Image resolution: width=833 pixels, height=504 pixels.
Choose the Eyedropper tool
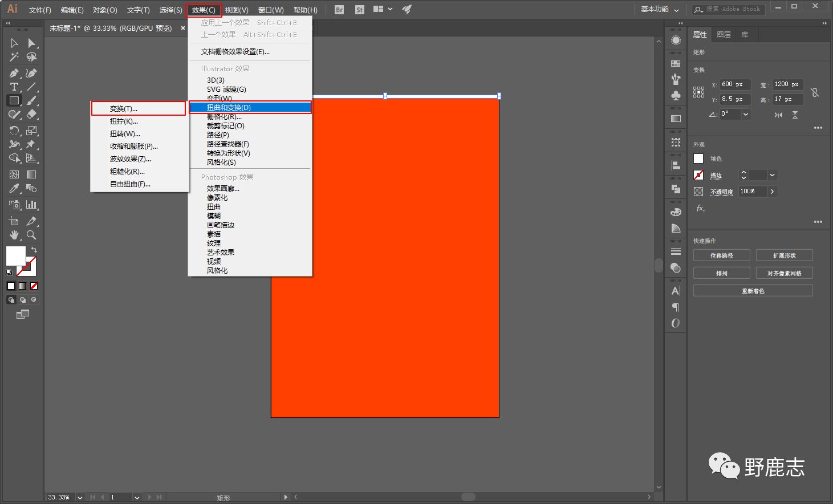(14, 189)
